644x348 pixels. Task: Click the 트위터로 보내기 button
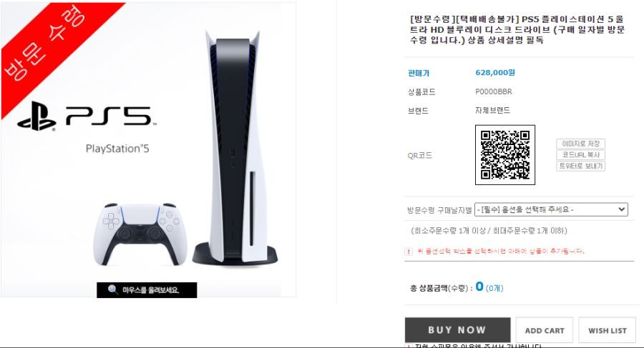click(580, 166)
